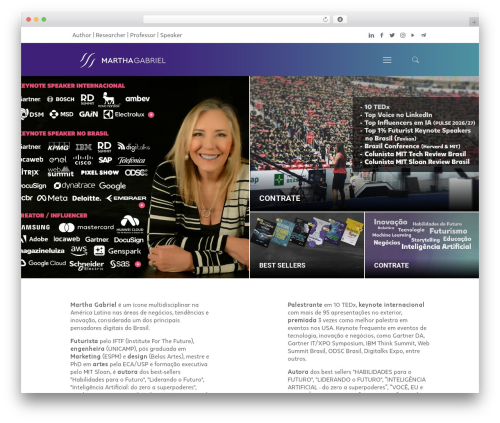Click the 'Author' text in the top bar
Image resolution: width=500 pixels, height=423 pixels.
82,35
